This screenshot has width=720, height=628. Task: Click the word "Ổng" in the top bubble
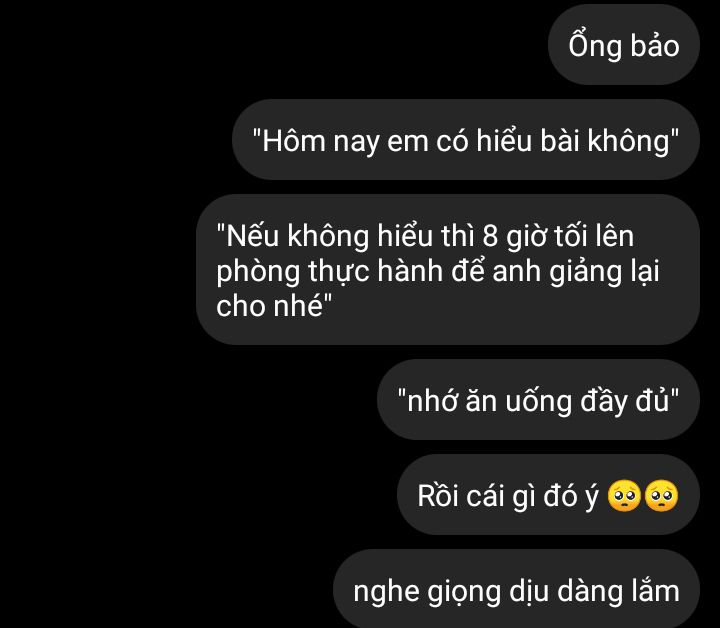[x=595, y=45]
